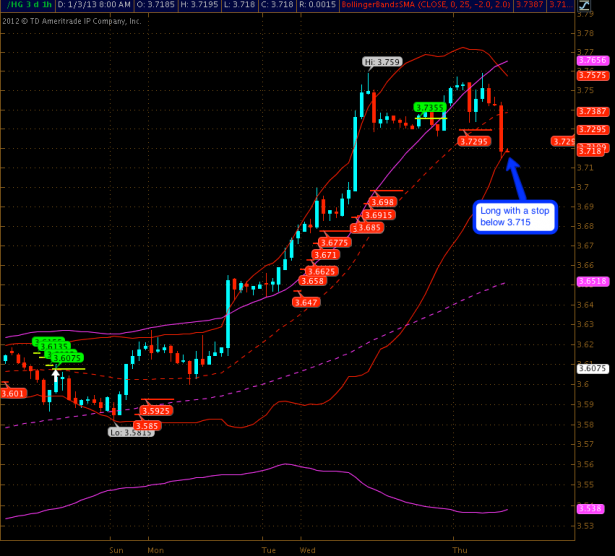Image resolution: width=615 pixels, height=556 pixels.
Task: Click the 3.601 label at left edge
Action: point(13,393)
